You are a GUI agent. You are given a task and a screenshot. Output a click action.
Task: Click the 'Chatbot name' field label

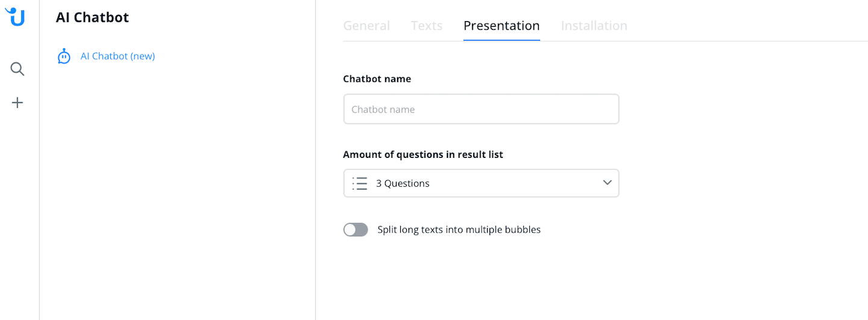point(377,79)
